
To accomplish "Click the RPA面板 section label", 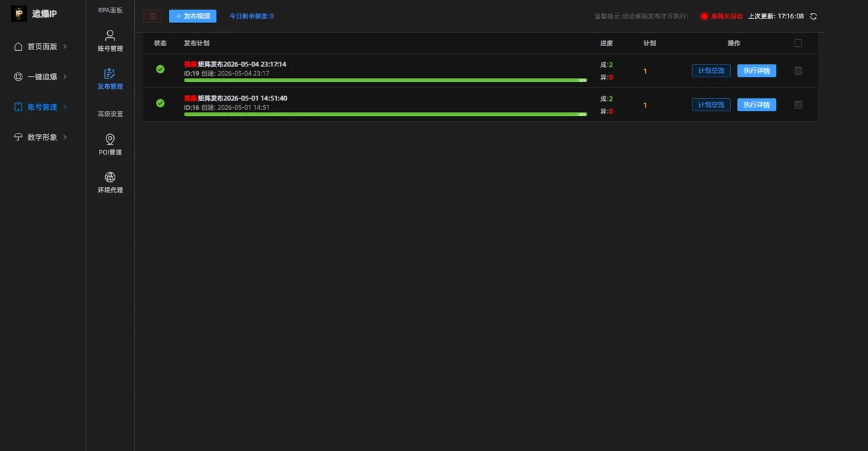I will click(x=111, y=10).
